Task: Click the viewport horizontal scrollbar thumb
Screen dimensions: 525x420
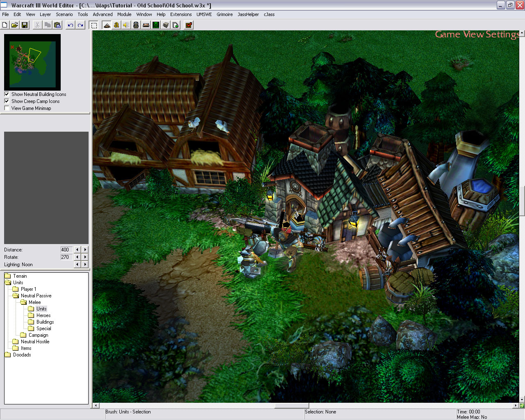Action: [292, 406]
